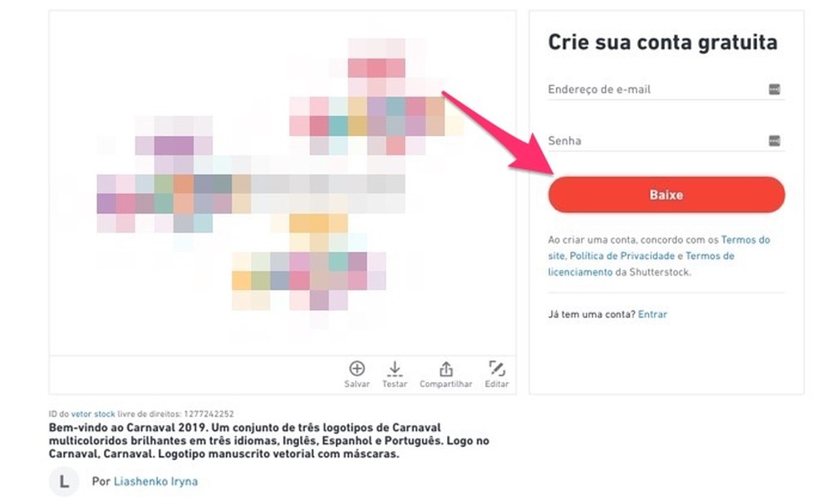Open sharing via the Compartilhar icon

click(445, 373)
